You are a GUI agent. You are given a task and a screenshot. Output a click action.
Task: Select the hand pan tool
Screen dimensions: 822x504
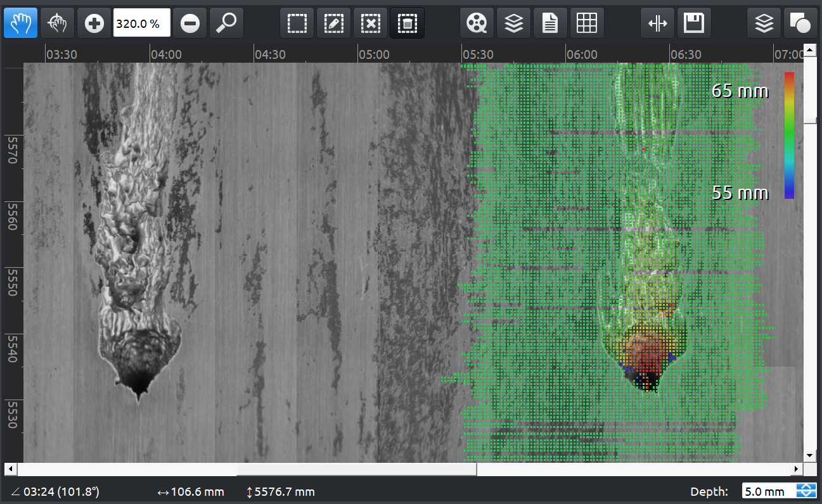[20, 23]
